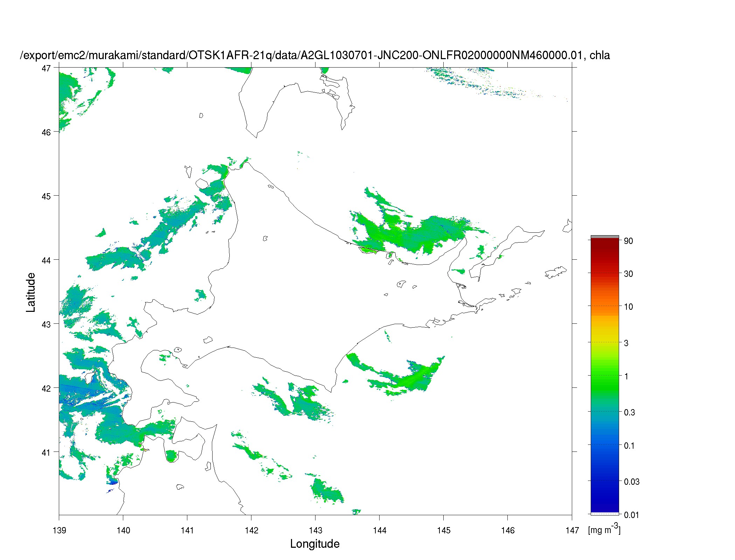Click the colorbar label 0.1

(x=629, y=446)
